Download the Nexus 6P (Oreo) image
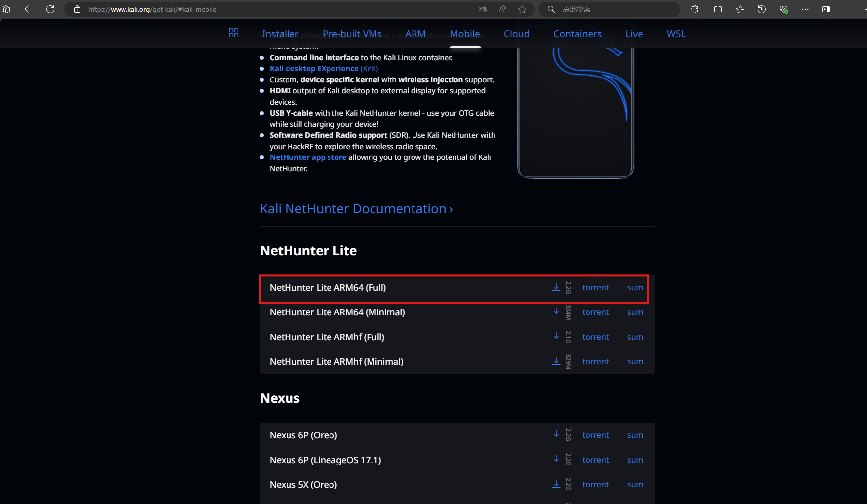The height and width of the screenshot is (504, 867). coord(556,435)
